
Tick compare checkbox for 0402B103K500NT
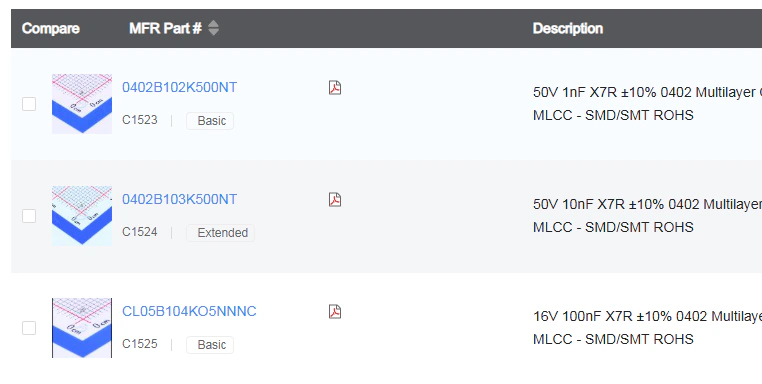(x=29, y=216)
